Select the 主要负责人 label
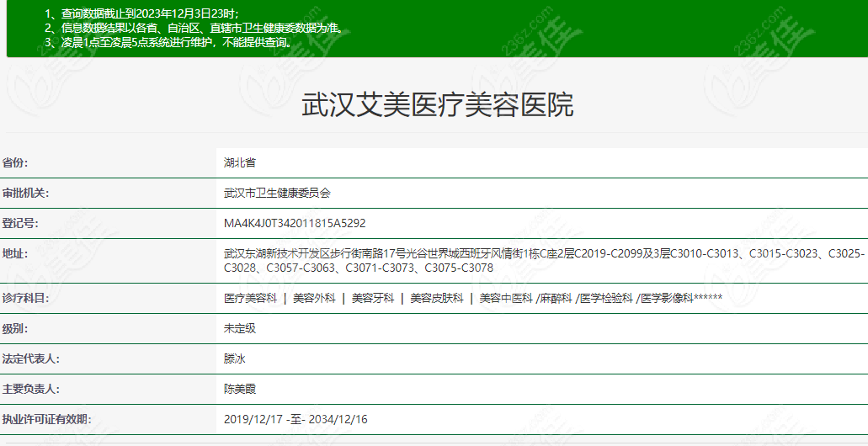 coord(30,390)
